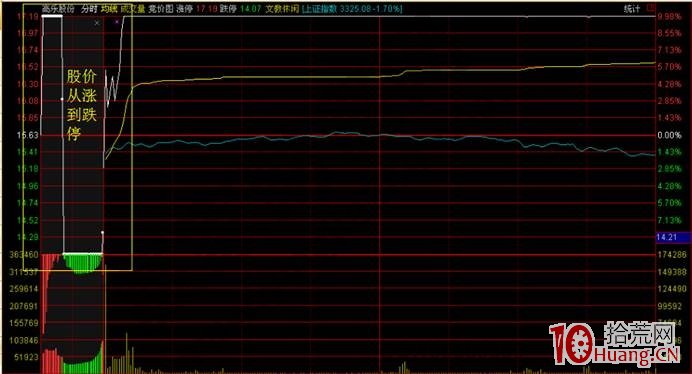Screen dimensions: 692x374
Task: Click the 124490 right volume label
Action: pos(672,289)
